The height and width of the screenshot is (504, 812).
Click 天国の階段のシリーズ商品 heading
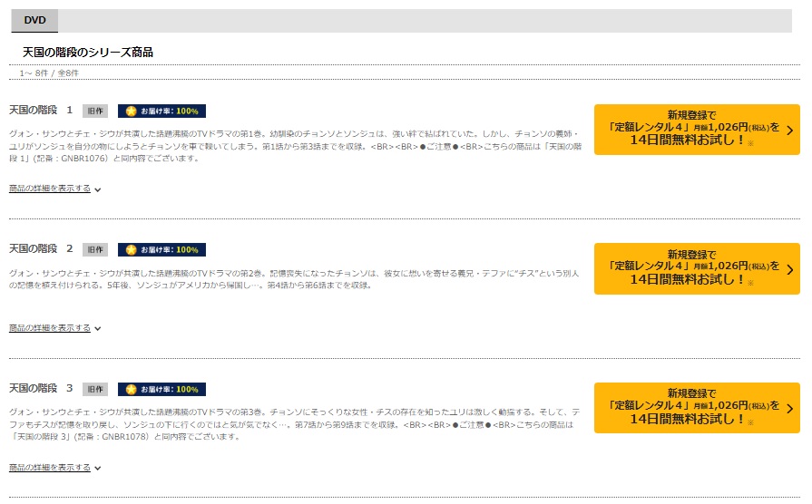pyautogui.click(x=87, y=53)
